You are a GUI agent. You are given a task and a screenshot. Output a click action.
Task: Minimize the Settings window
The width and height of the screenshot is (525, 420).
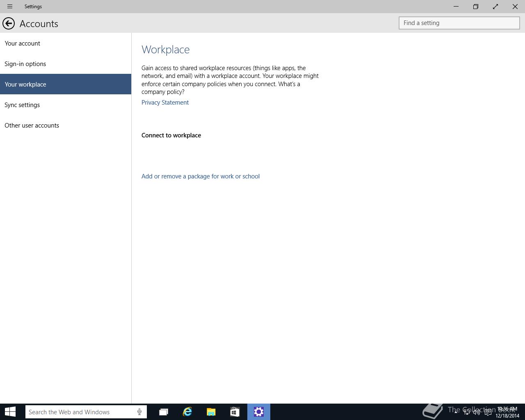[x=456, y=7]
